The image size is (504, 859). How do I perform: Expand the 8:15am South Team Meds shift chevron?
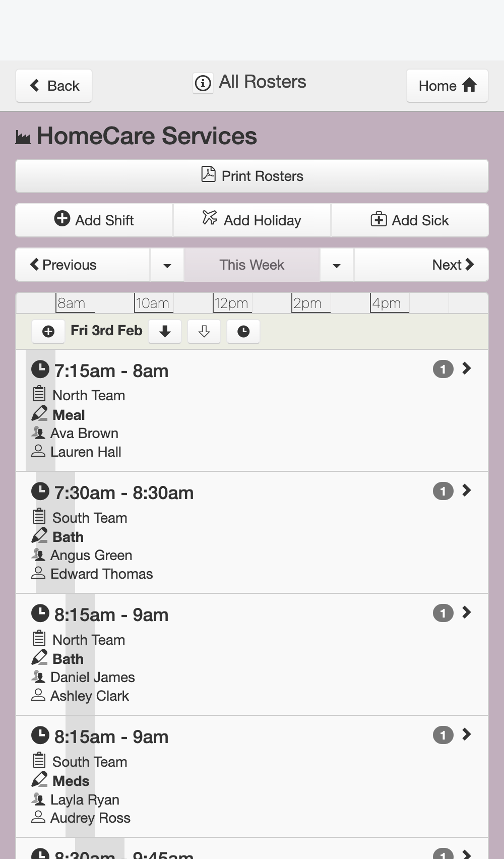coord(467,734)
